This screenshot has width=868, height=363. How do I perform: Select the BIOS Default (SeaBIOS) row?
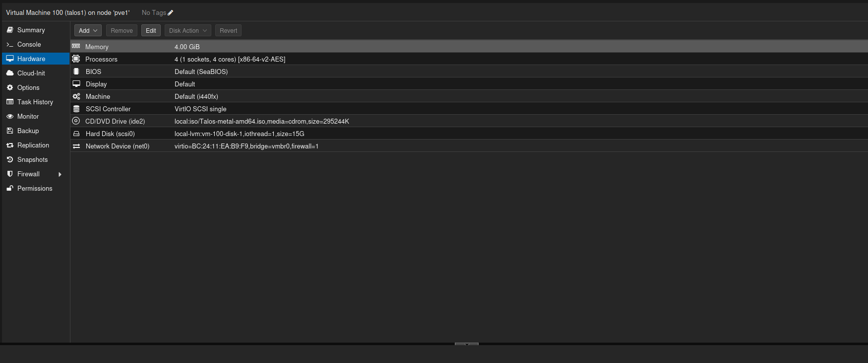click(201, 72)
